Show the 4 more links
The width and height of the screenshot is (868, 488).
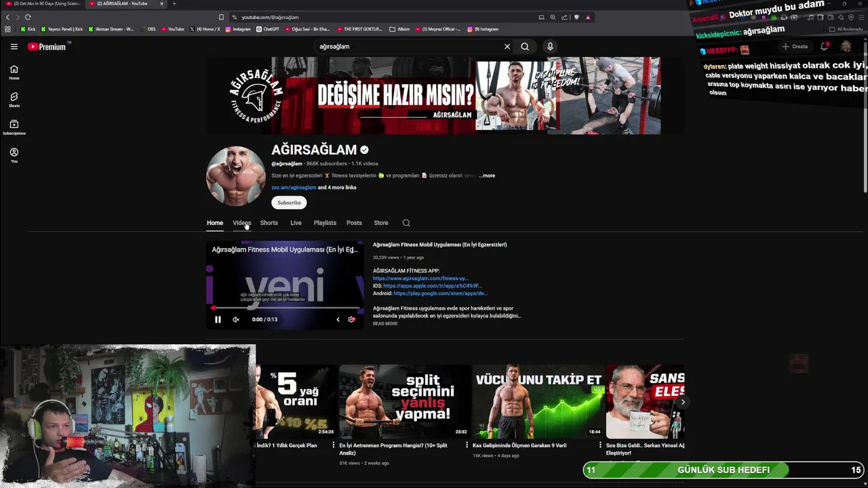coord(337,188)
